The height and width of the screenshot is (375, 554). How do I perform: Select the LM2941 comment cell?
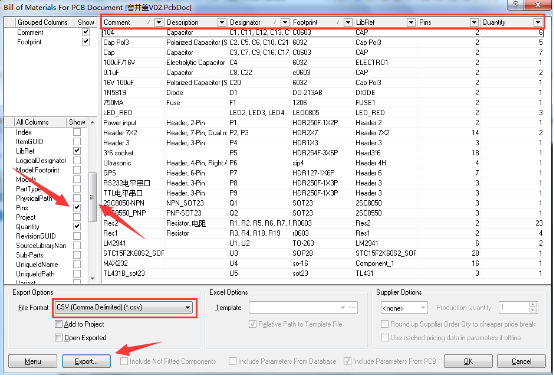click(x=134, y=243)
